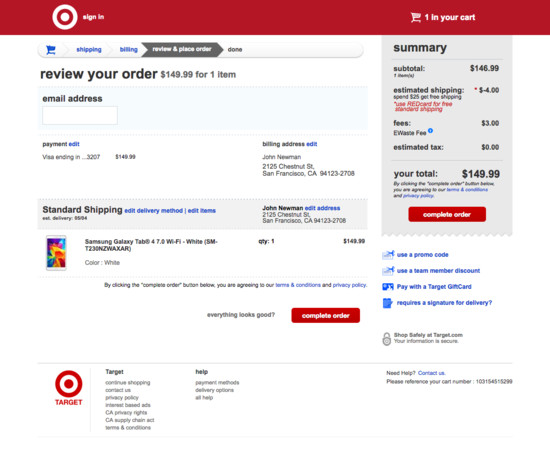This screenshot has height=468, width=550.
Task: Open the Samsung Galaxy Tab product thumbnail
Action: [56, 253]
